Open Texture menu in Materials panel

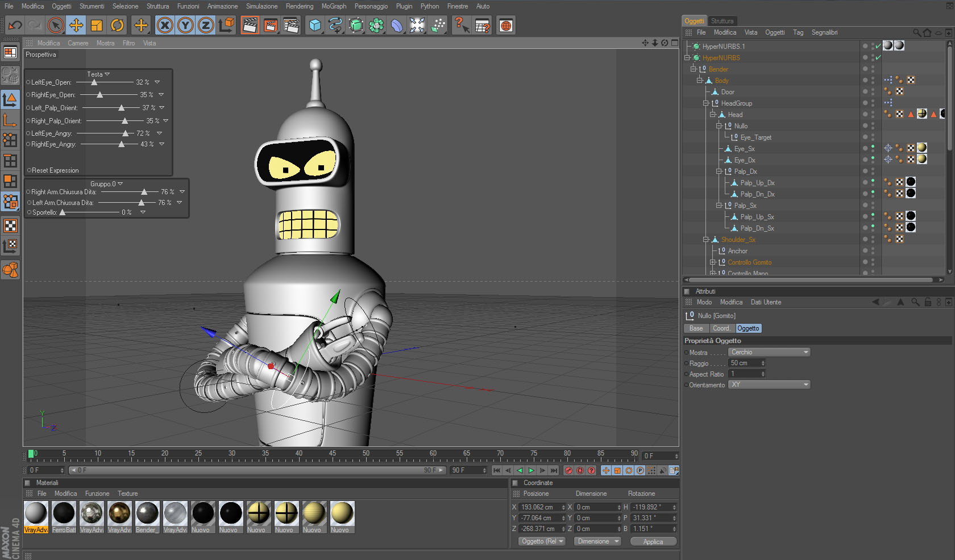click(x=127, y=494)
